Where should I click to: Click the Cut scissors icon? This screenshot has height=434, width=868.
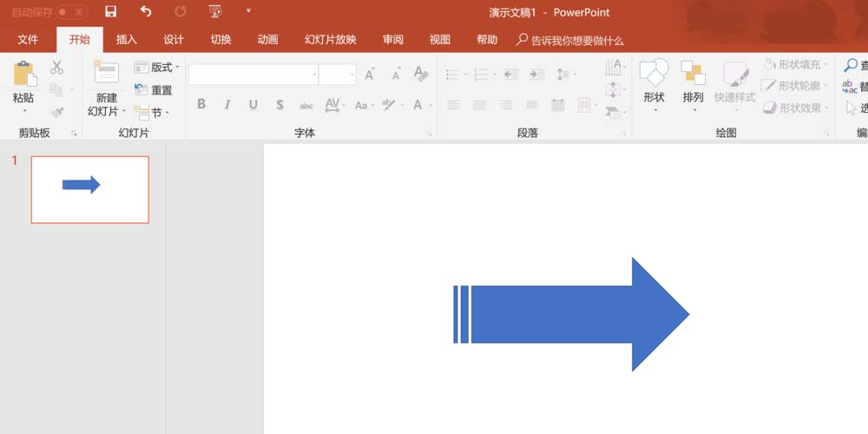pyautogui.click(x=57, y=68)
